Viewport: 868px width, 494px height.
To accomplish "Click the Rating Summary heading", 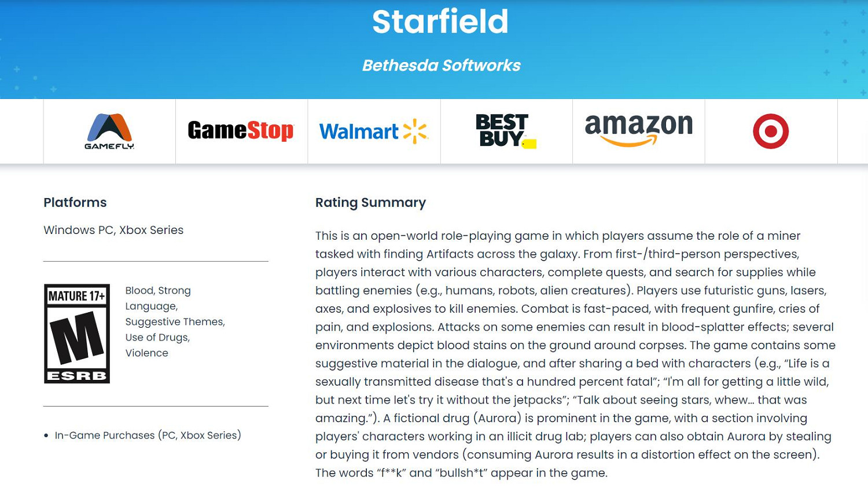I will [370, 203].
